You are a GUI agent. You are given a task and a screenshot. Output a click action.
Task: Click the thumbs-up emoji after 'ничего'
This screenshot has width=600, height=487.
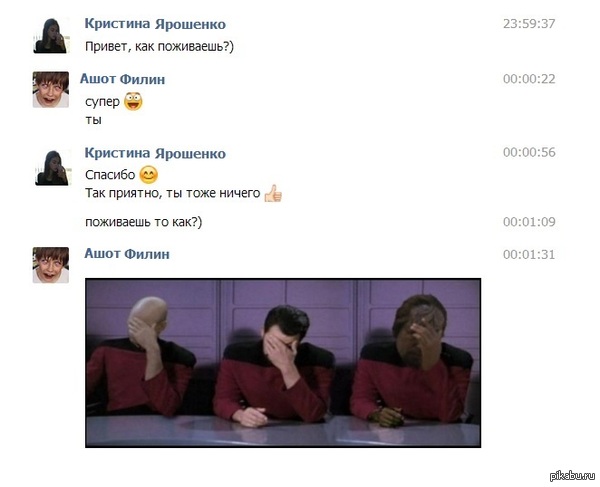(273, 193)
